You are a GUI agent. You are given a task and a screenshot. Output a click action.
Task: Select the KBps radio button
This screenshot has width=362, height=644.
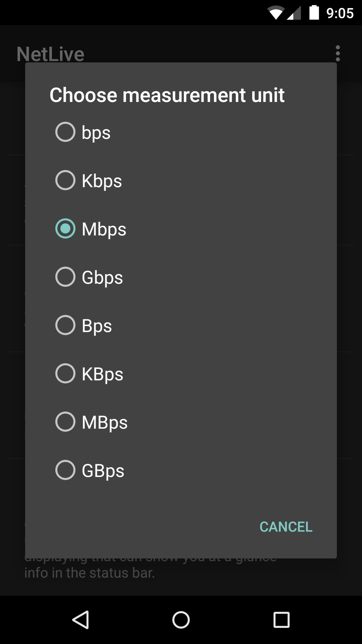click(65, 373)
